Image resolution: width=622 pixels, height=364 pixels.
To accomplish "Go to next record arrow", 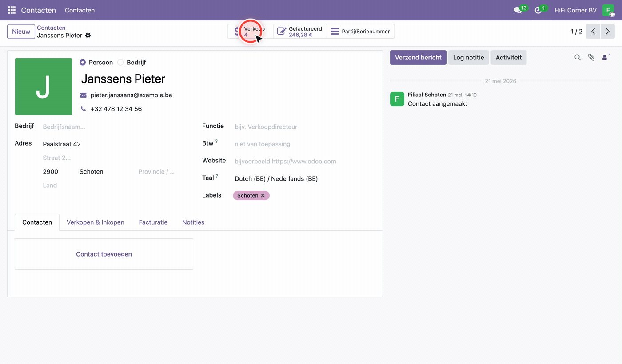I will 608,32.
